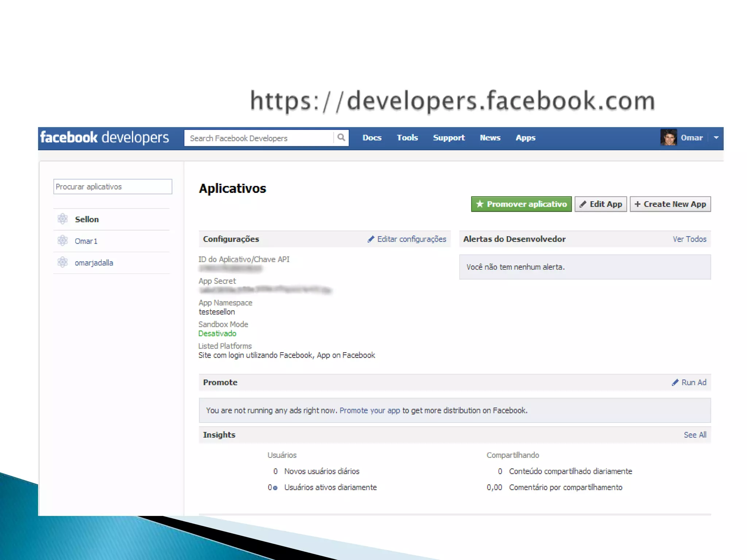This screenshot has width=747, height=560.
Task: Focus the Search Facebook Developers field
Action: pos(259,138)
